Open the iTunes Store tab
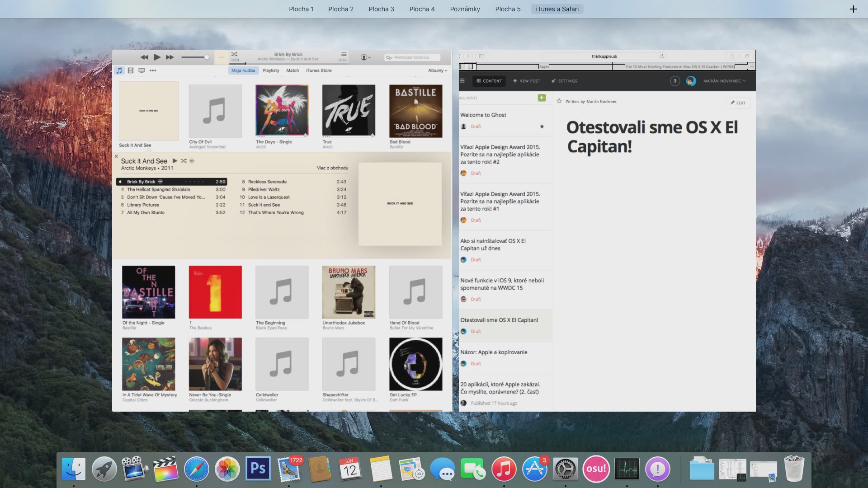The image size is (868, 488). 319,70
